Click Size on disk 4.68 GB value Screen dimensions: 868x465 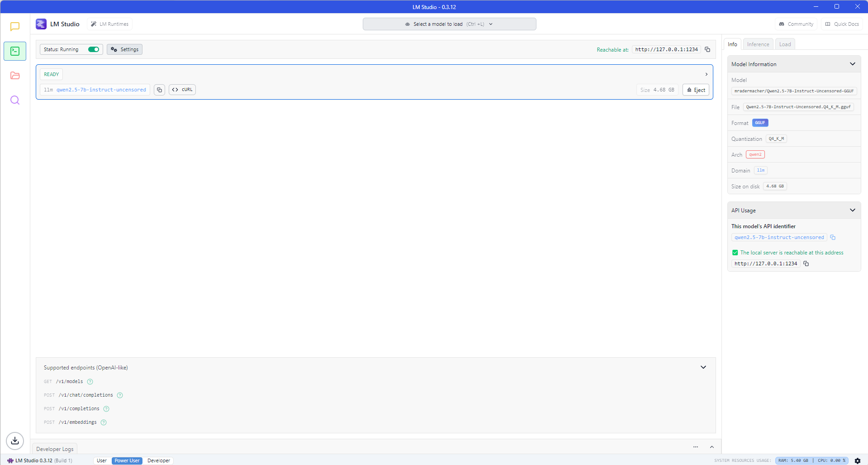click(x=775, y=186)
